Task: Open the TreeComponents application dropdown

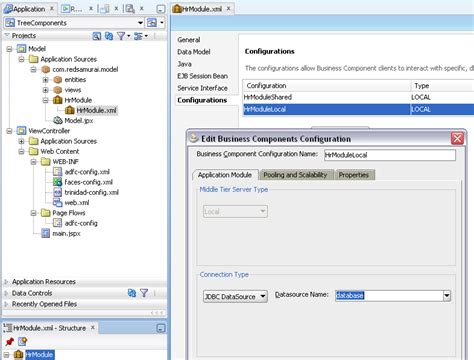Action: pyautogui.click(x=140, y=23)
